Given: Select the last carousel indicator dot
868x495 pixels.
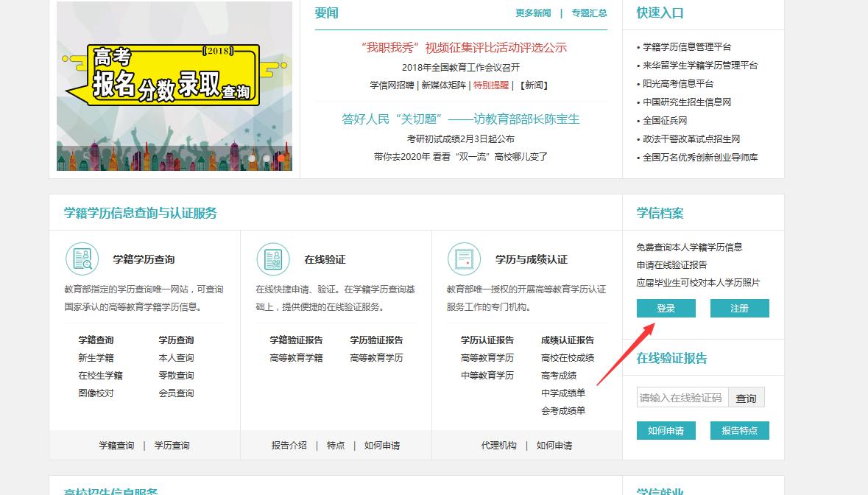Looking at the screenshot, I should 282,157.
